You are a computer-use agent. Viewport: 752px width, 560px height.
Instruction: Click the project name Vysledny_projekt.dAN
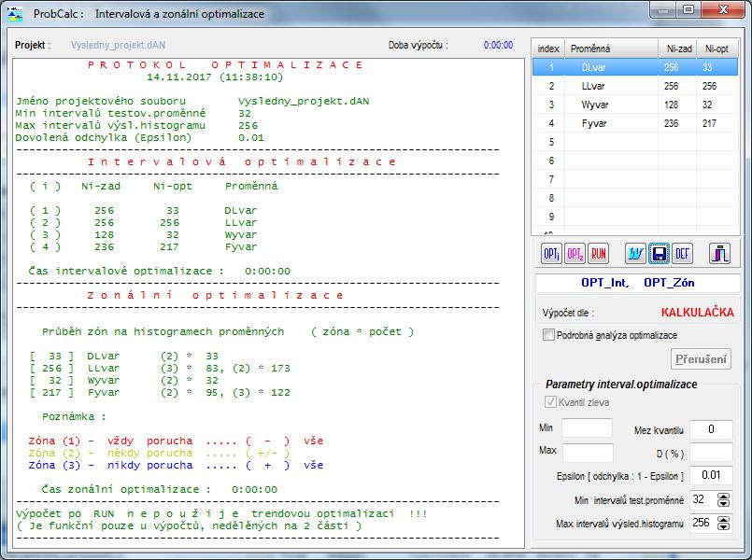(118, 46)
